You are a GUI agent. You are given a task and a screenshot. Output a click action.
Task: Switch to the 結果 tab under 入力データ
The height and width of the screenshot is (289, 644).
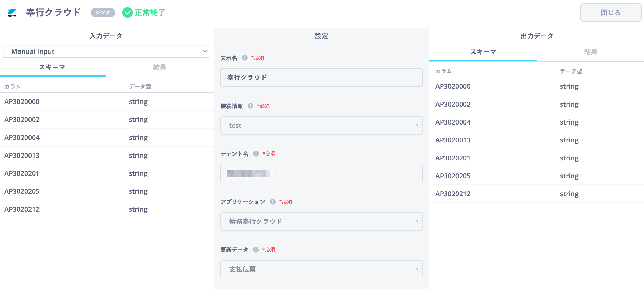(159, 67)
